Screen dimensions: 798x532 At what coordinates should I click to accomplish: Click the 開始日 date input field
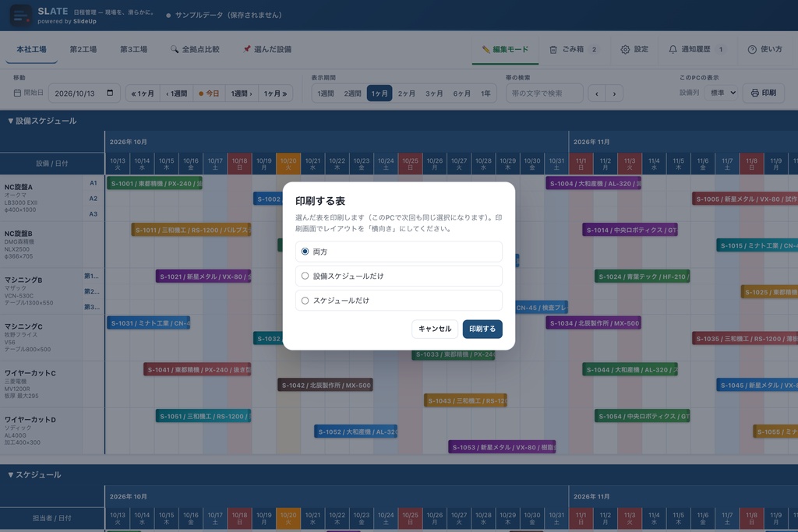[x=84, y=93]
